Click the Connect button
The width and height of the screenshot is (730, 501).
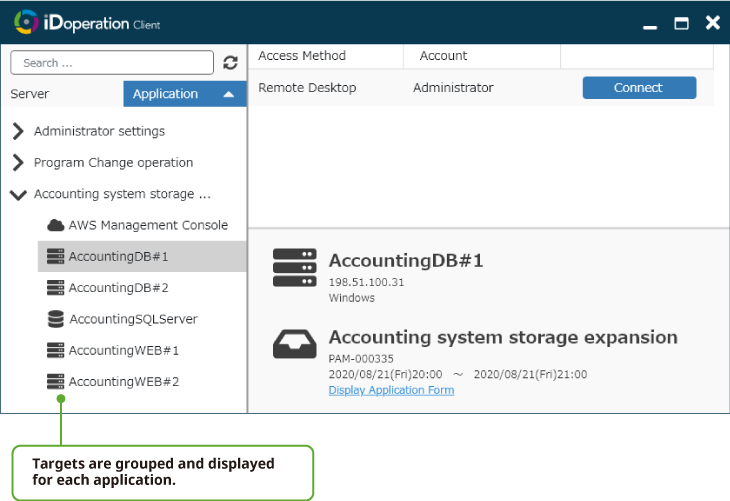click(x=639, y=88)
